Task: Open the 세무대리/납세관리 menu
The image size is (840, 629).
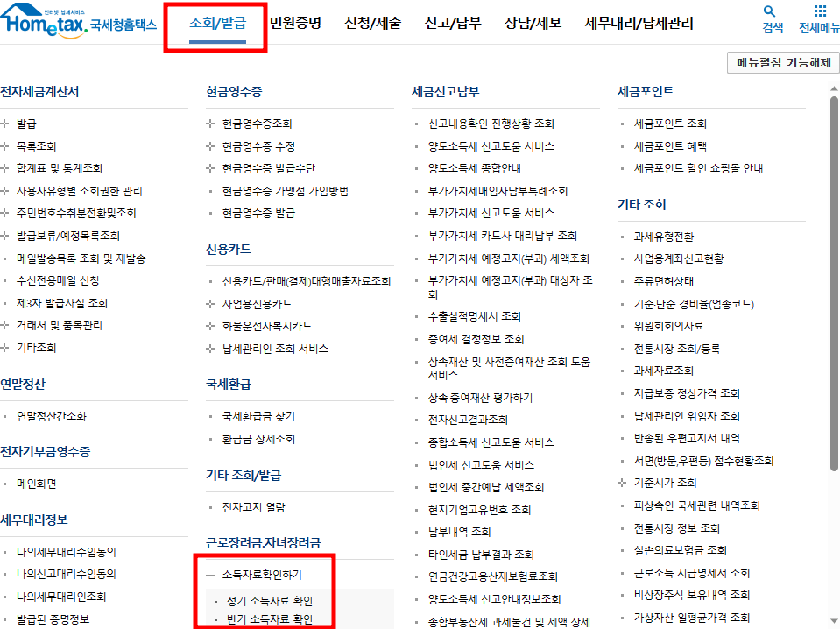Action: 639,24
